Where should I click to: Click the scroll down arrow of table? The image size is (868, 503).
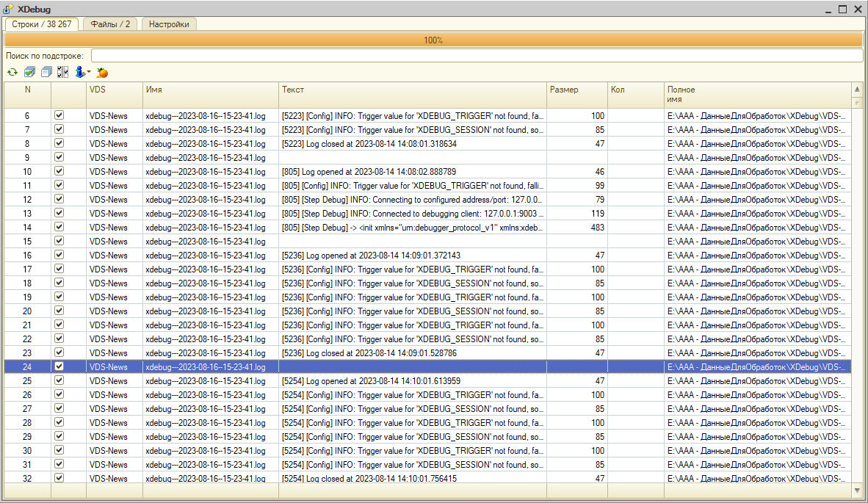(856, 490)
